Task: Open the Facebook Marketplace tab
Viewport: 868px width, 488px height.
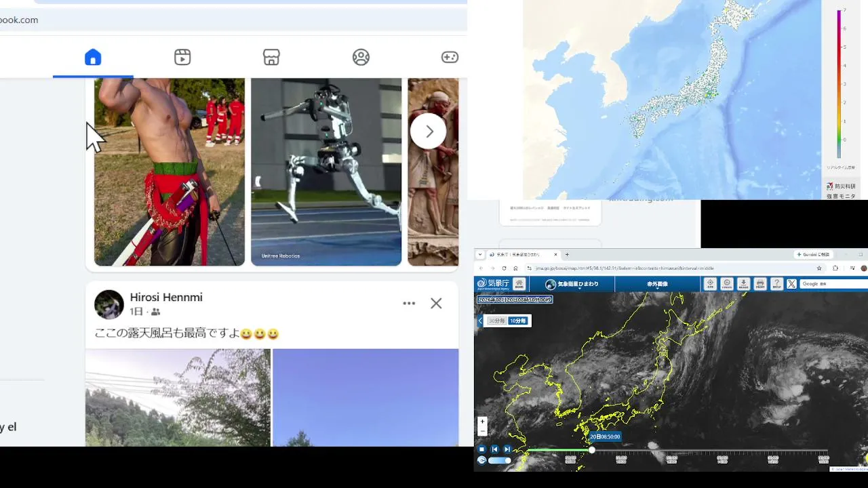Action: click(271, 58)
